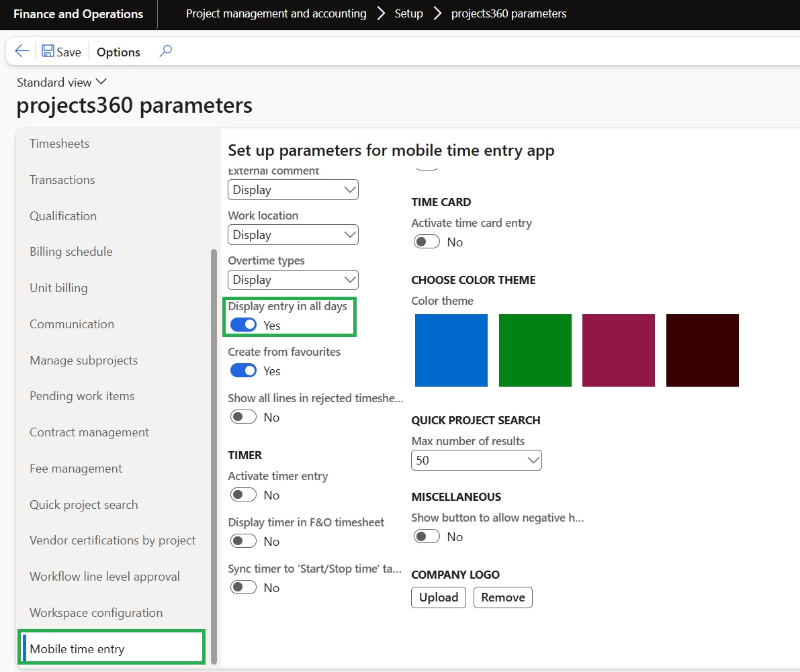The image size is (800, 672).
Task: Click the Remove logo button
Action: point(502,597)
